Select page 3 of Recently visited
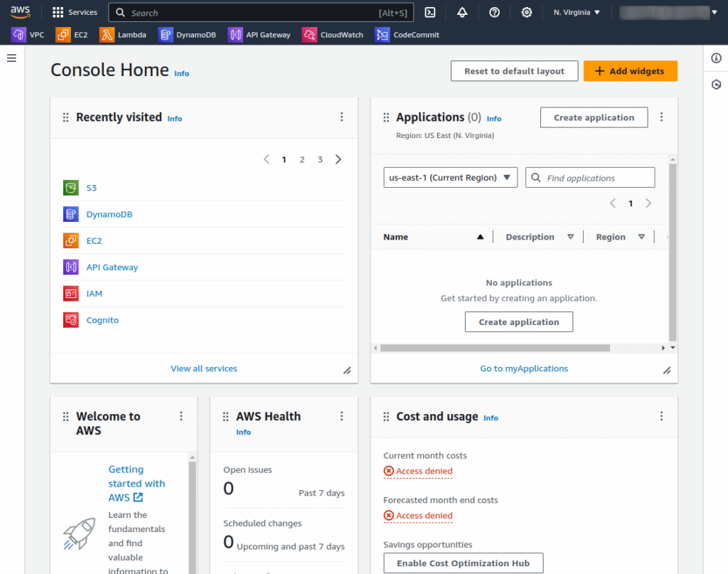This screenshot has width=728, height=574. pos(321,160)
